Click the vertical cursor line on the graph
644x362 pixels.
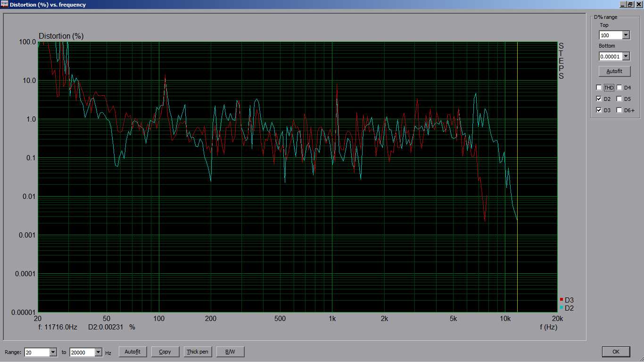pos(518,141)
